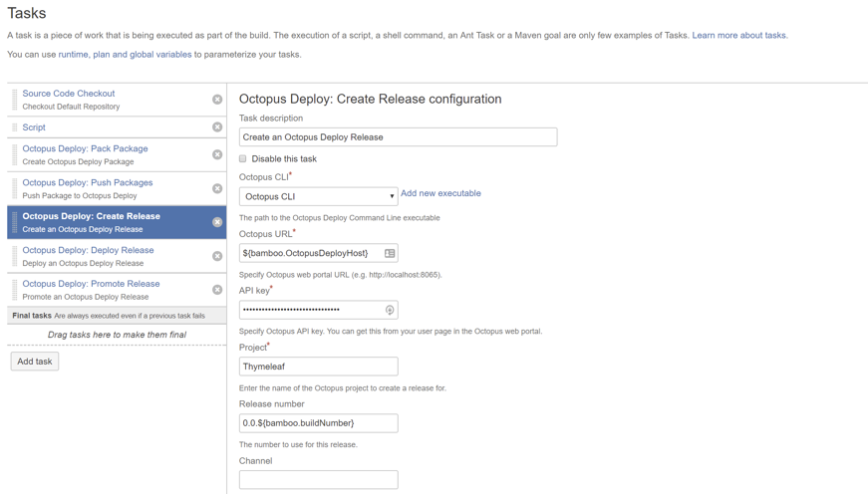
Task: Click the Add task button
Action: (x=35, y=362)
